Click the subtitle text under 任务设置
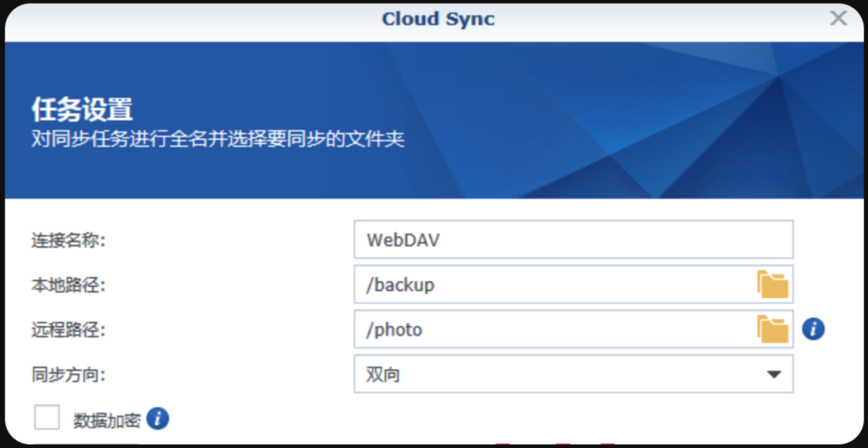This screenshot has width=868, height=448. 218,139
